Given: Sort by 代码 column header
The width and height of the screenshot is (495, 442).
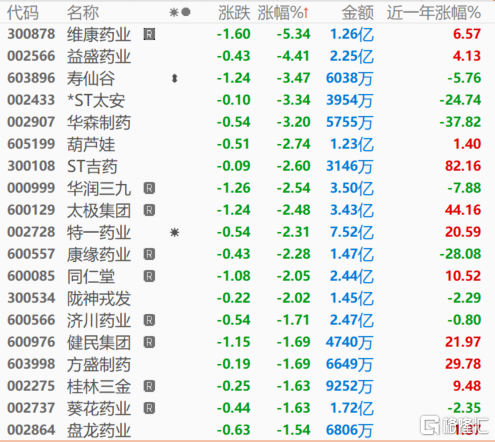Looking at the screenshot, I should pyautogui.click(x=23, y=13).
